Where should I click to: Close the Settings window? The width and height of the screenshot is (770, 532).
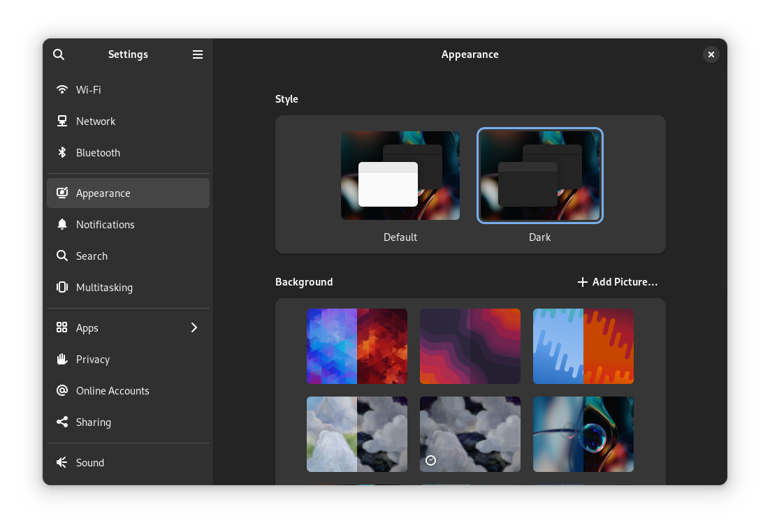711,54
